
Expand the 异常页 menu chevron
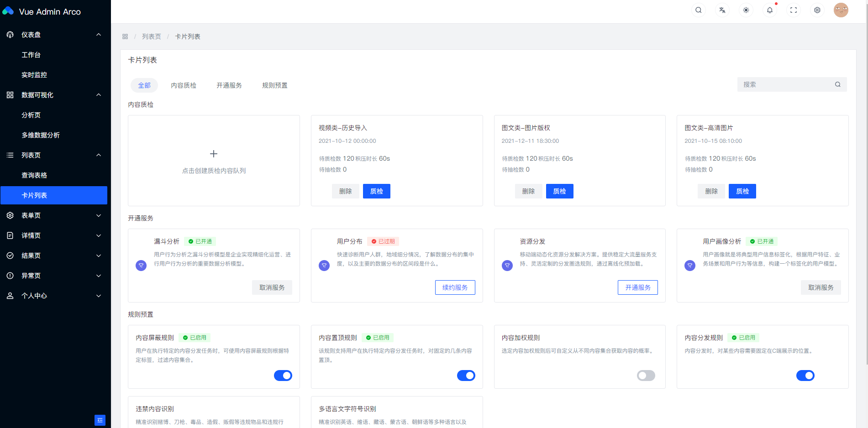[x=99, y=276]
